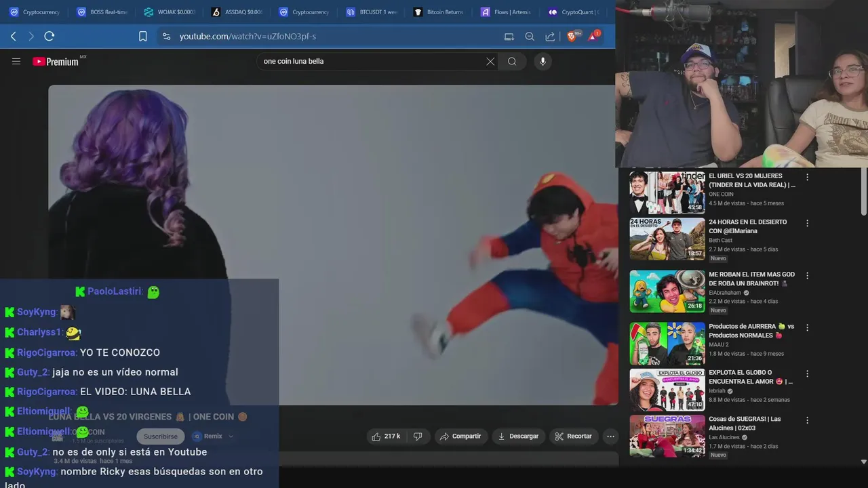This screenshot has height=488, width=868.
Task: Open Brave Rewards triangle icon
Action: (593, 35)
